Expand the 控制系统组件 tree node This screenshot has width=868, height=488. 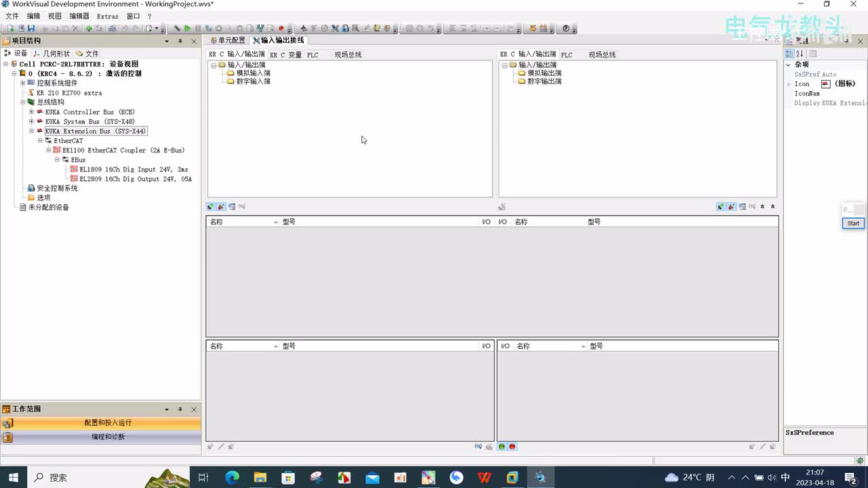(x=22, y=83)
